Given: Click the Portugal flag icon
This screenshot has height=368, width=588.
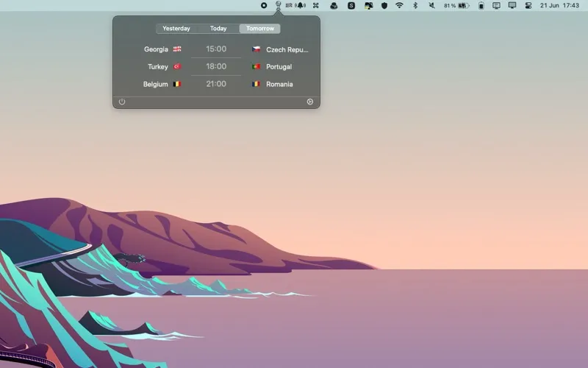Looking at the screenshot, I should click(x=256, y=66).
